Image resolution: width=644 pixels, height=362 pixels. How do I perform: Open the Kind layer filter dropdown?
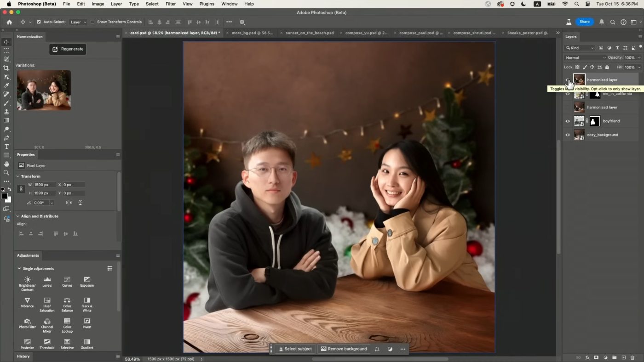coord(580,48)
